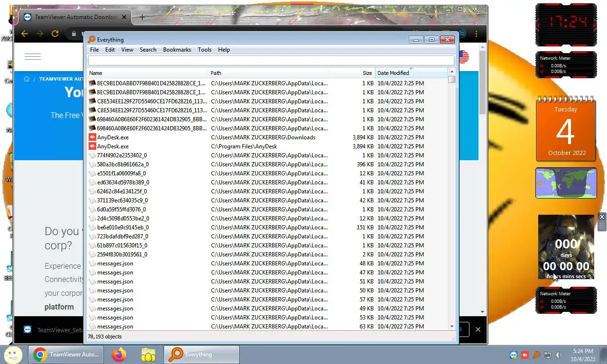Select file 6d0a59f55ffd3076_0

121,209
